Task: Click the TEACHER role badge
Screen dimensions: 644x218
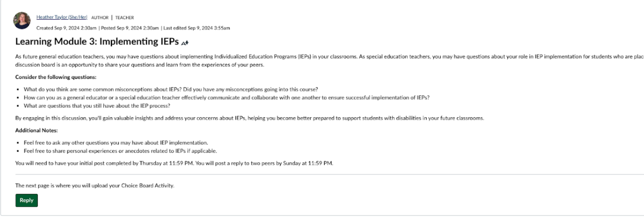Action: pos(124,18)
